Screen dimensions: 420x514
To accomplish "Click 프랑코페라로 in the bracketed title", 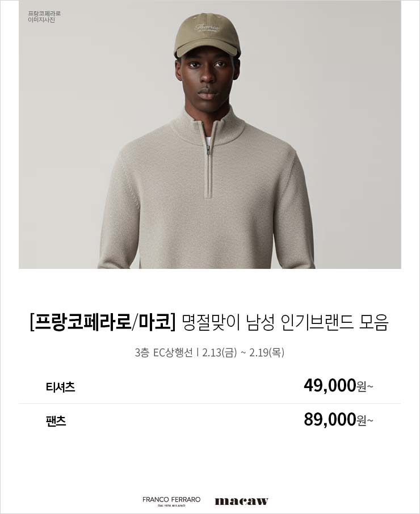I will pos(83,323).
